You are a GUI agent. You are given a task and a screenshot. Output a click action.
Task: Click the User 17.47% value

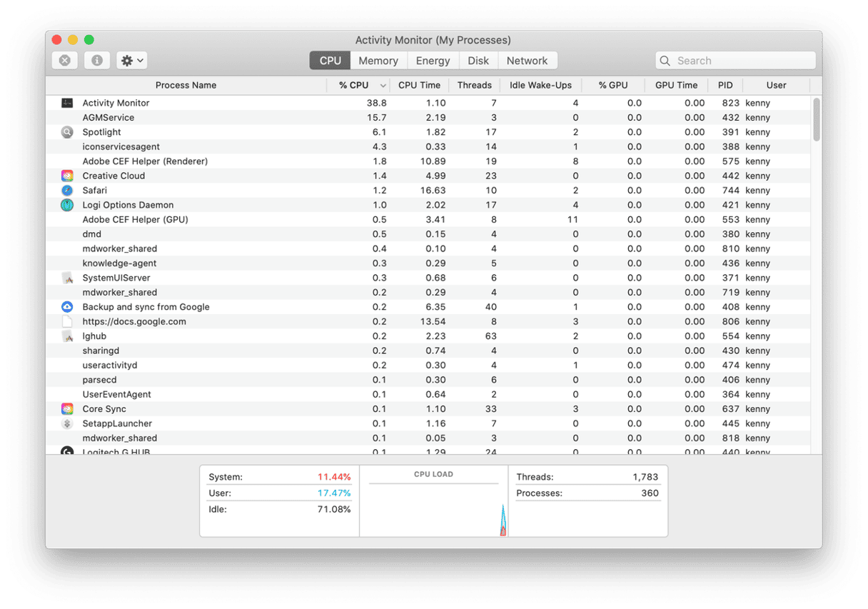pos(334,493)
